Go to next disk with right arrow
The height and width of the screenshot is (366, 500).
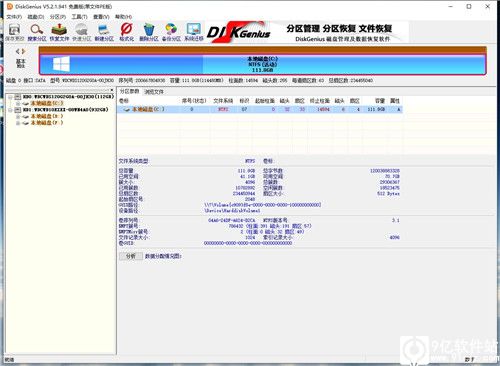[23, 51]
